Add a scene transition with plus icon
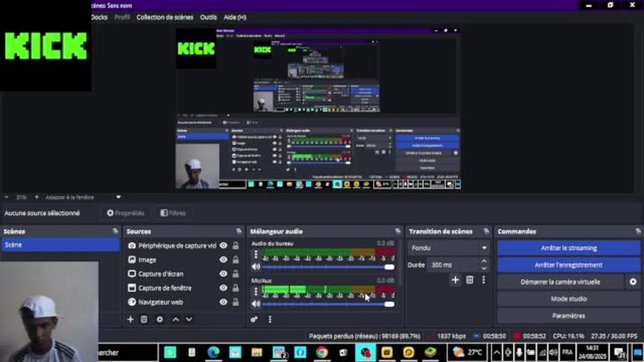The image size is (644, 362). click(455, 280)
